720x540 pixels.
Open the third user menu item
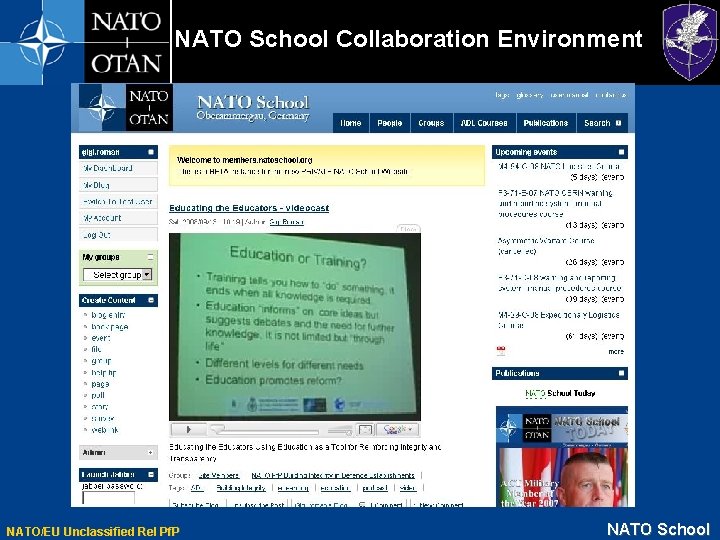click(x=118, y=202)
